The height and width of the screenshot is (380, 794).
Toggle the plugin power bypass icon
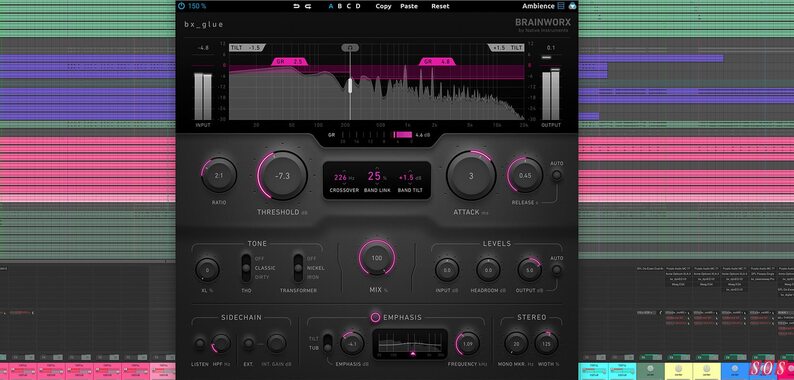tap(181, 6)
